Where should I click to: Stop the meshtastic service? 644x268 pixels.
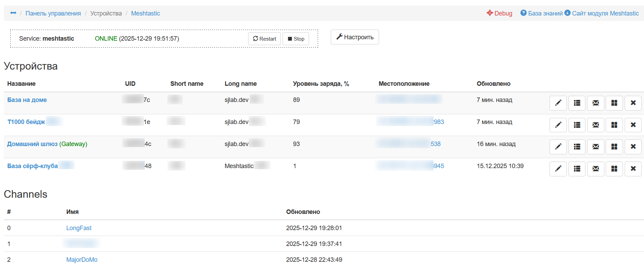(x=296, y=39)
